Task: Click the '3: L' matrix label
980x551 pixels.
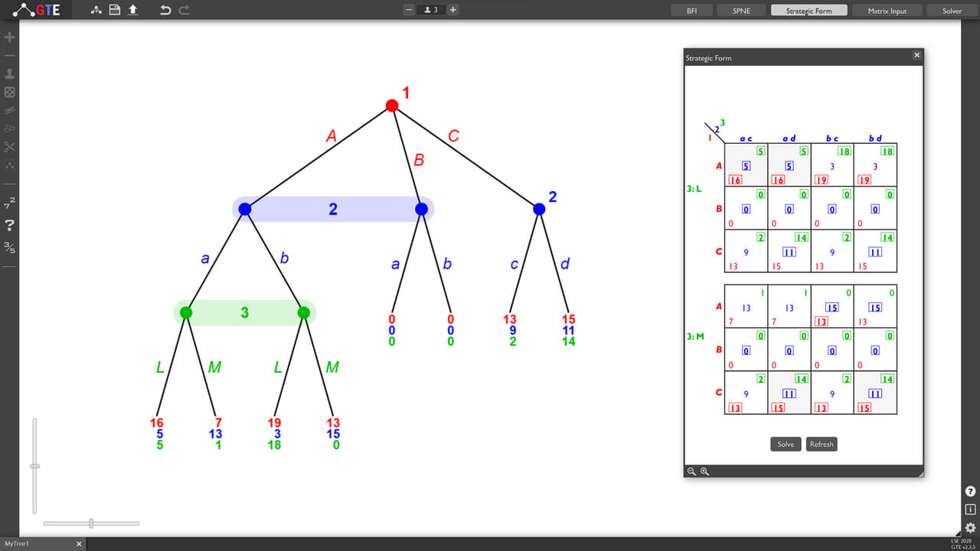Action: coord(695,187)
